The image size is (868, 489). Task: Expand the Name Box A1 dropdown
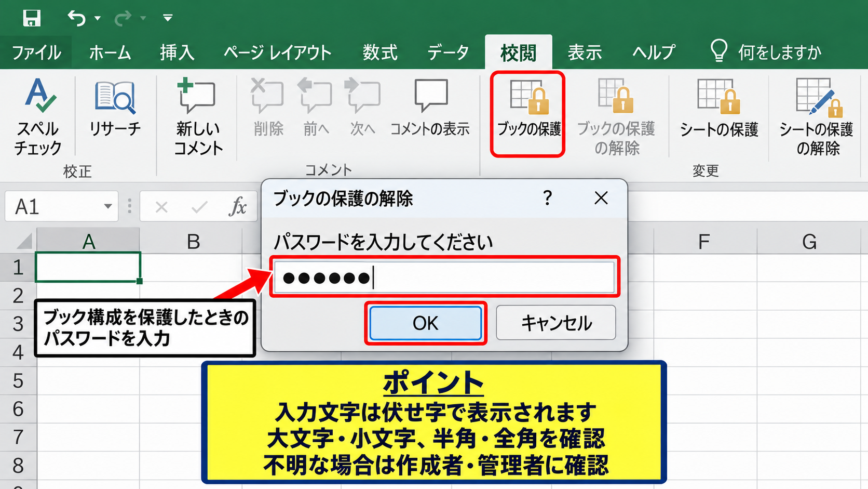coord(107,206)
